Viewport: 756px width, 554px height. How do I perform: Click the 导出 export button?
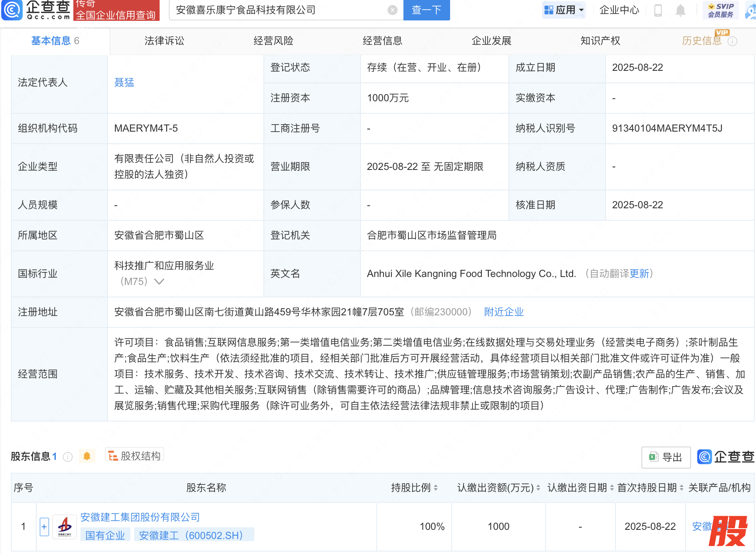point(666,457)
